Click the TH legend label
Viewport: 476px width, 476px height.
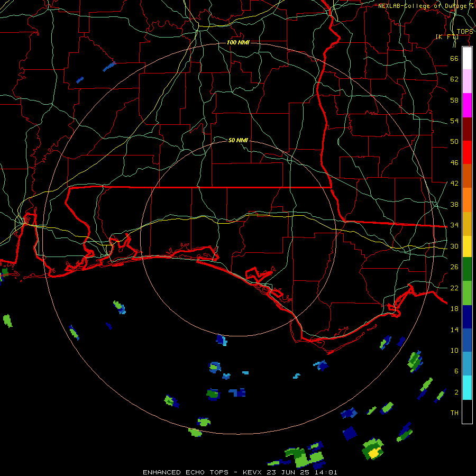click(x=454, y=413)
